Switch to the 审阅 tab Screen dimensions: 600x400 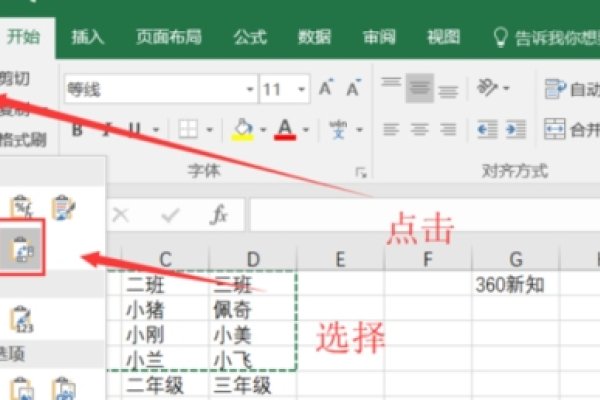click(379, 37)
